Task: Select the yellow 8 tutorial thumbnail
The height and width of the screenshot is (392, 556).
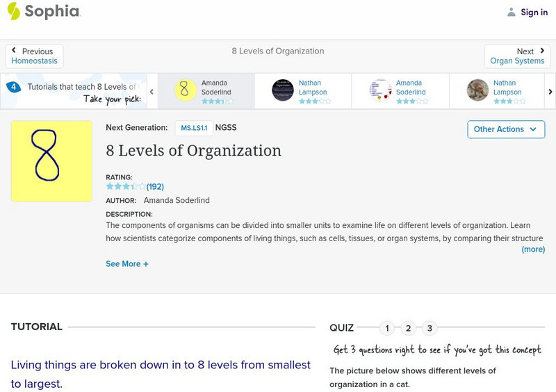Action: [x=184, y=90]
